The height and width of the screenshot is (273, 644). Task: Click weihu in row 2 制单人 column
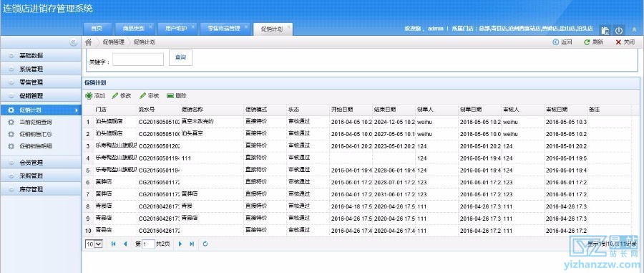click(x=424, y=133)
